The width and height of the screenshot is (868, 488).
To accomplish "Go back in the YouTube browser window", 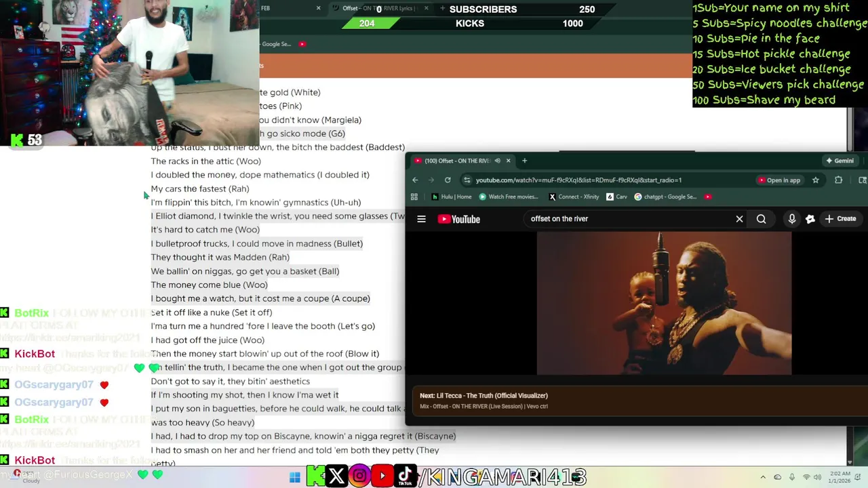I will (x=415, y=180).
